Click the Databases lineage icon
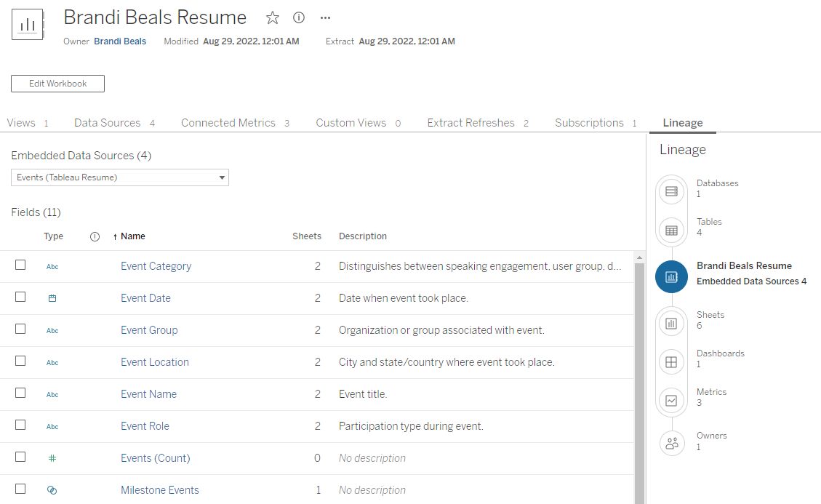821x504 pixels. click(671, 192)
